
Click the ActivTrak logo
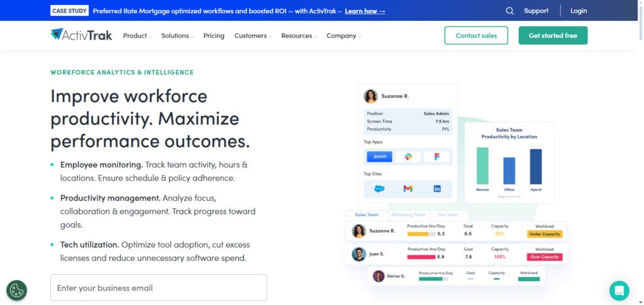pos(81,35)
